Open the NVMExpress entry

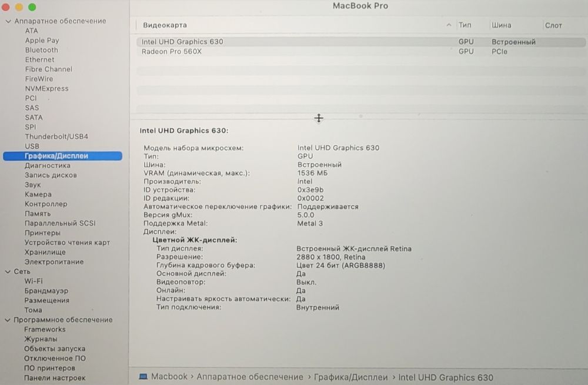click(47, 89)
